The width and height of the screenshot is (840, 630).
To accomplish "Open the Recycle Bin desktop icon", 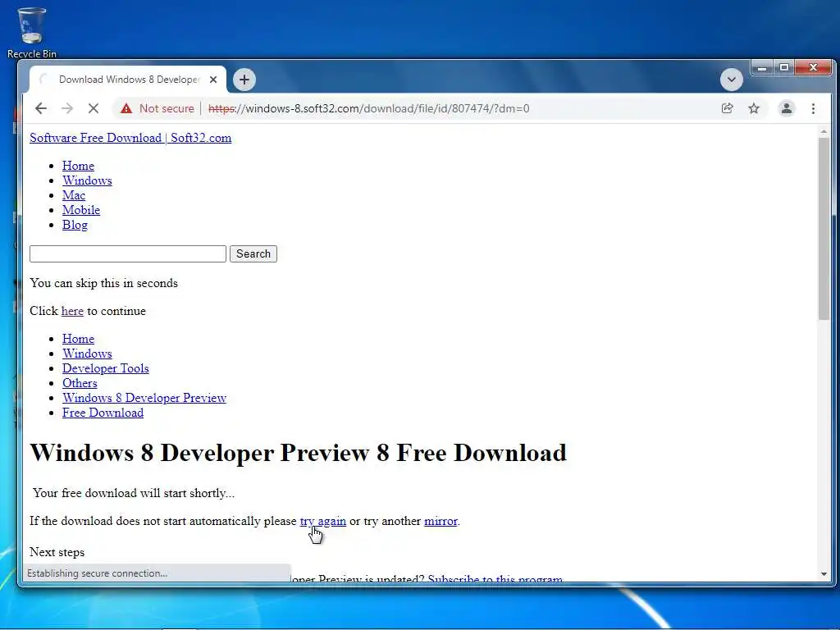I will tap(32, 32).
